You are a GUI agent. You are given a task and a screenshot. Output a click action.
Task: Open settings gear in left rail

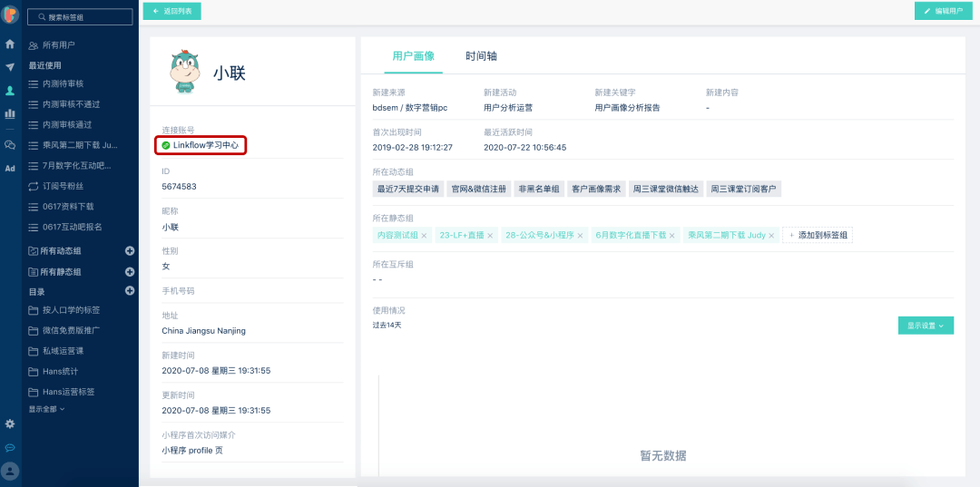coord(10,424)
